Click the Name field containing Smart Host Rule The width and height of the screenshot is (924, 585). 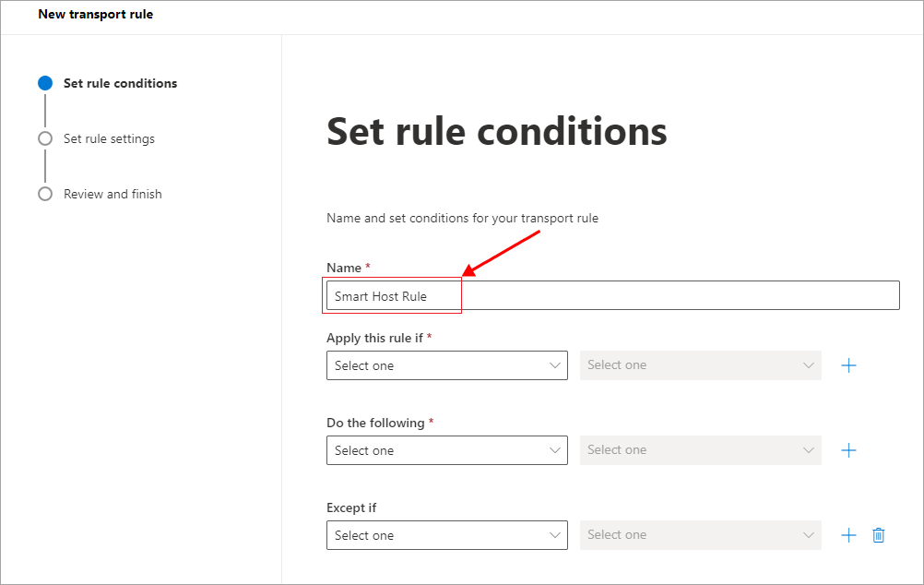pyautogui.click(x=612, y=296)
